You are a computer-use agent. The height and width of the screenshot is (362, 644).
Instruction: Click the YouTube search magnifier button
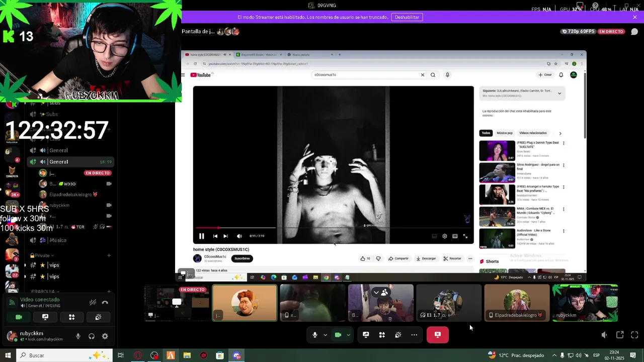tap(433, 75)
